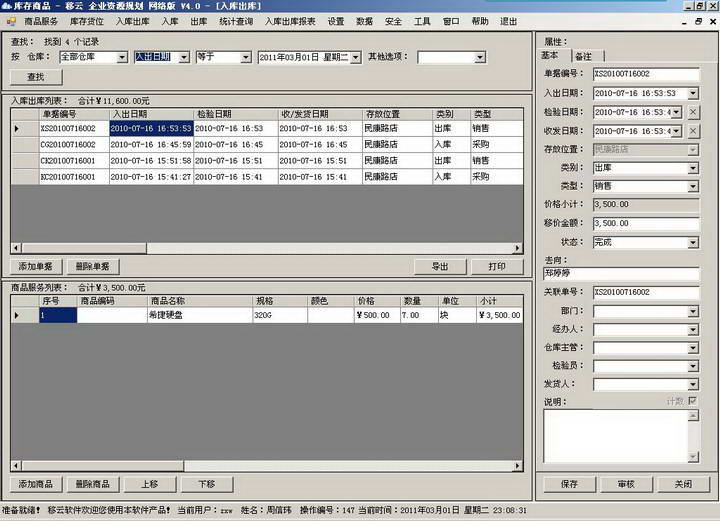720x521 pixels.
Task: Click the app icon in the menu bar
Action: pos(11,21)
